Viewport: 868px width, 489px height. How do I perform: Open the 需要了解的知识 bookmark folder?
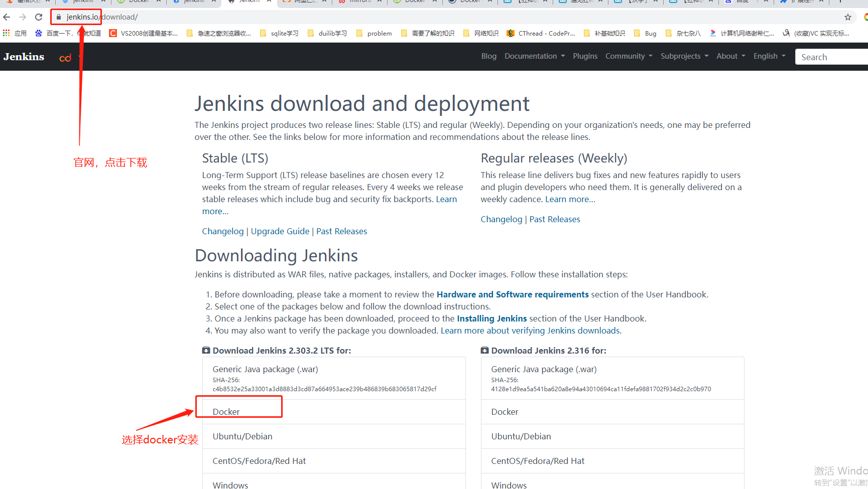428,33
